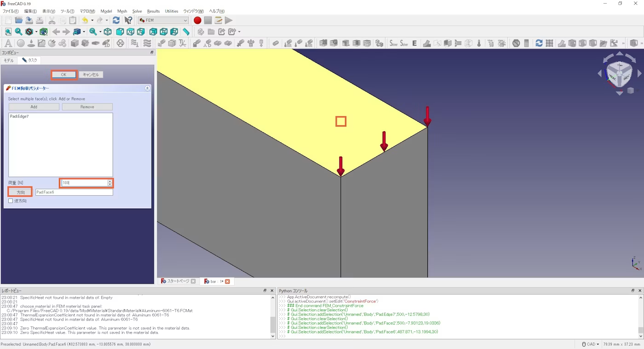The width and height of the screenshot is (644, 349).
Task: Close the bar document tab
Action: coord(227,281)
